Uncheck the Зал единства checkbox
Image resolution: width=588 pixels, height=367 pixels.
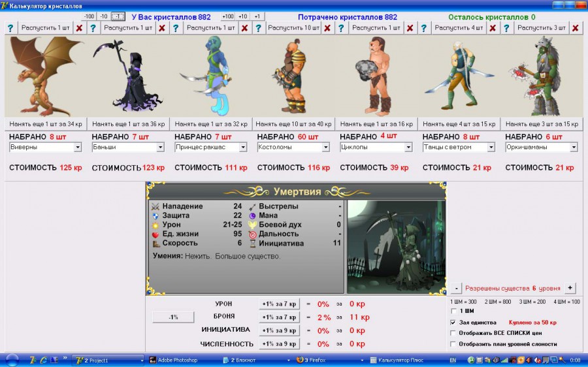tap(453, 323)
